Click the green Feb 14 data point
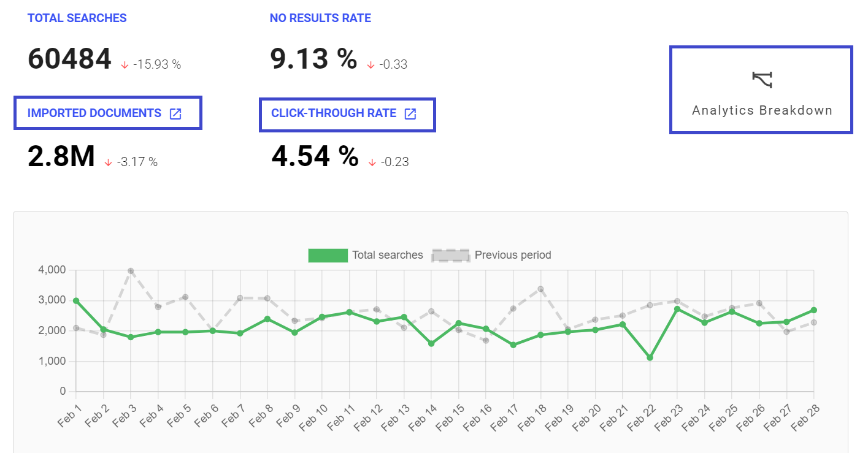This screenshot has height=453, width=868. click(x=431, y=344)
